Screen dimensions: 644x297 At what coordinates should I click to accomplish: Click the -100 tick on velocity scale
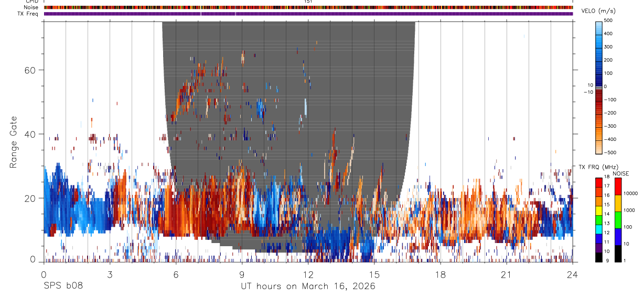(609, 100)
